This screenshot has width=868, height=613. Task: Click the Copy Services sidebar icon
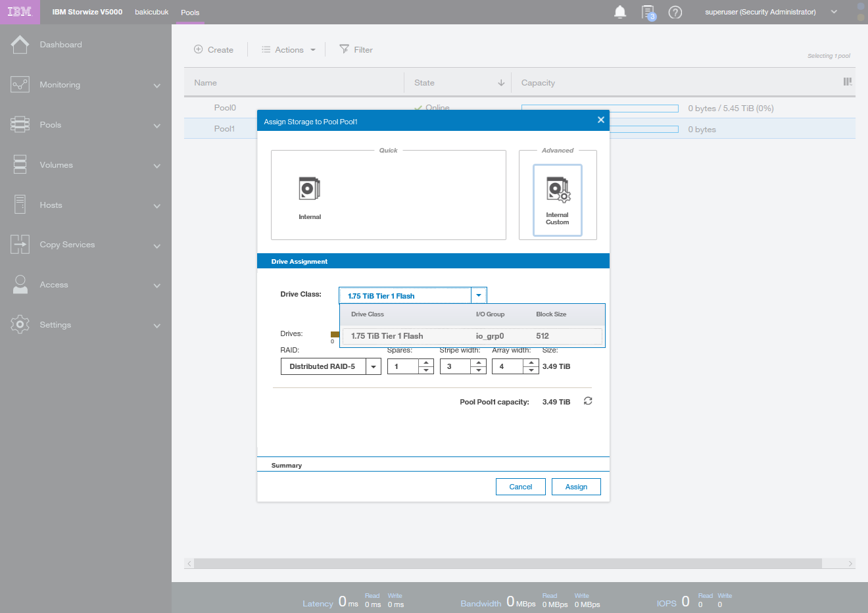click(x=20, y=244)
